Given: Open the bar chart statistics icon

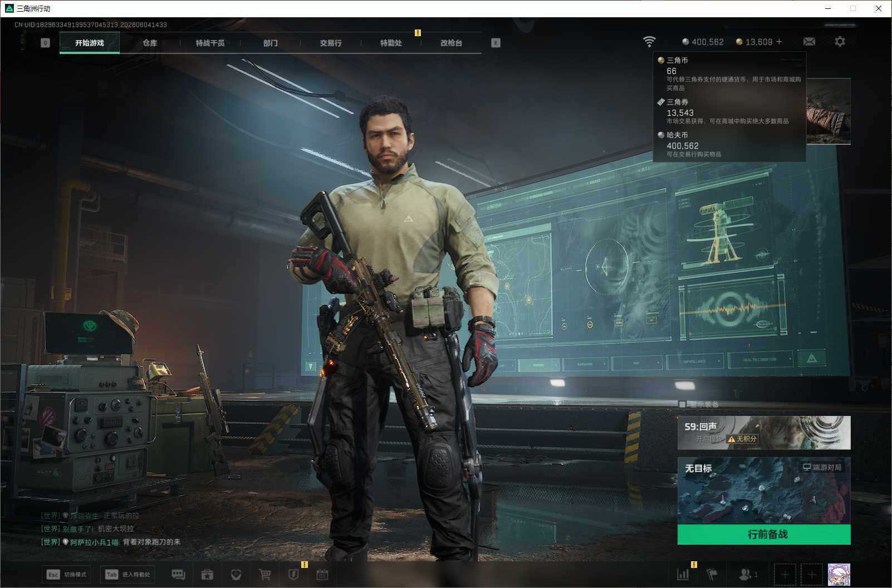Looking at the screenshot, I should pyautogui.click(x=683, y=574).
